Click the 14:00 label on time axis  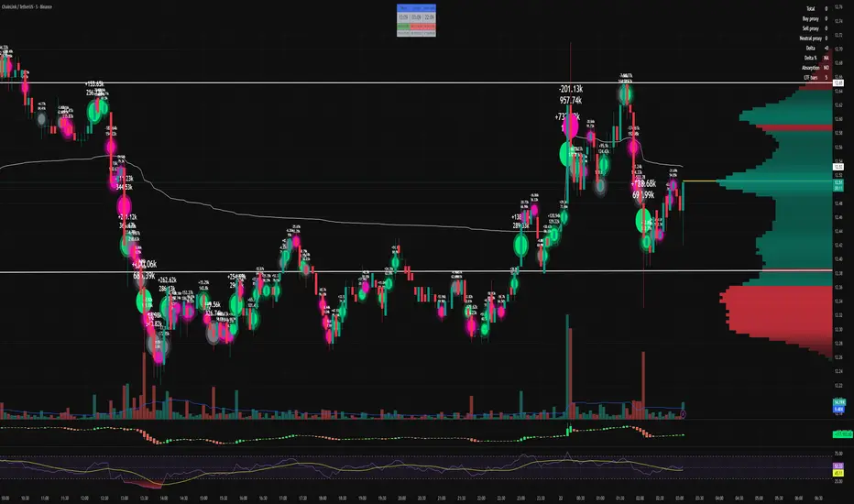point(163,498)
